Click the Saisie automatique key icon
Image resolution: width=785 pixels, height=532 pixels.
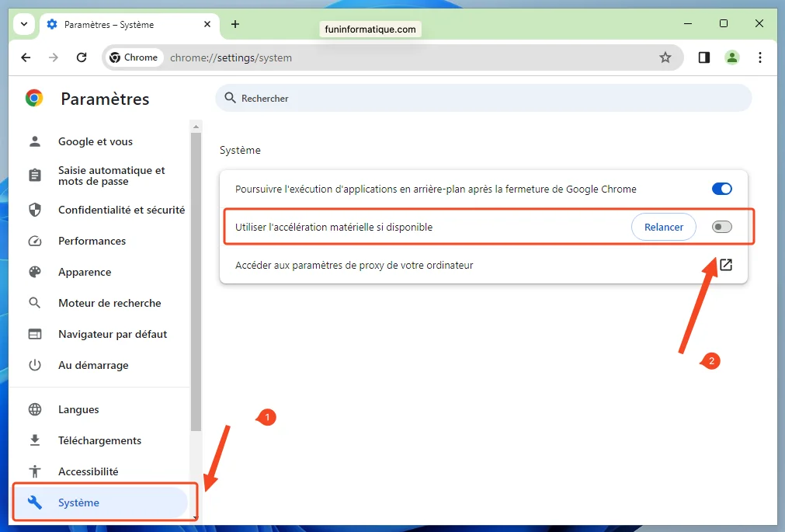(x=35, y=176)
